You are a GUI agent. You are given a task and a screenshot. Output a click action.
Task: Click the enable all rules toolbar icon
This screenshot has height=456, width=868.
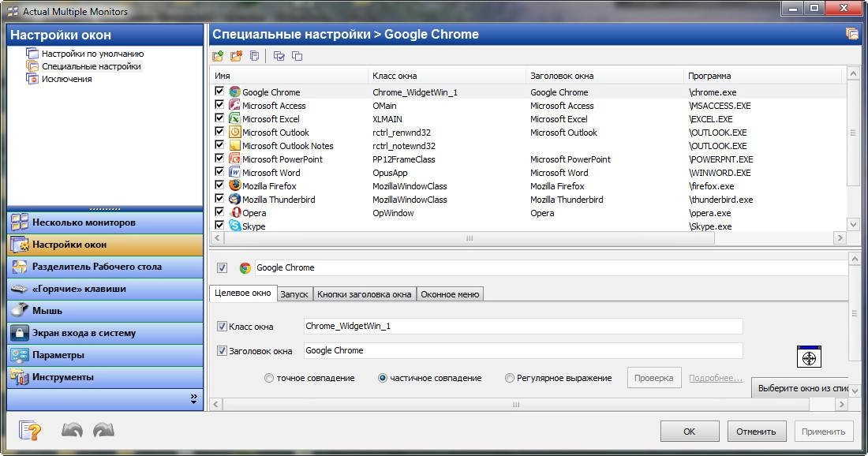(279, 56)
